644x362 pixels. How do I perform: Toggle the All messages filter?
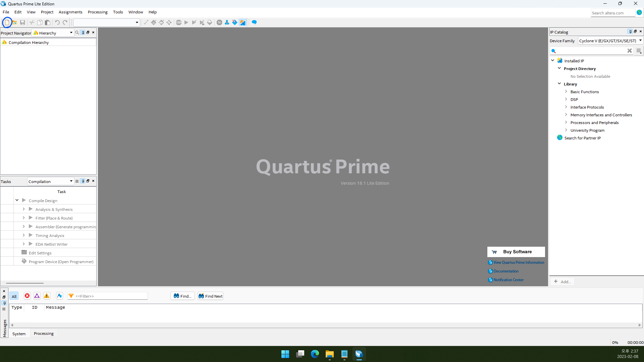click(x=14, y=296)
